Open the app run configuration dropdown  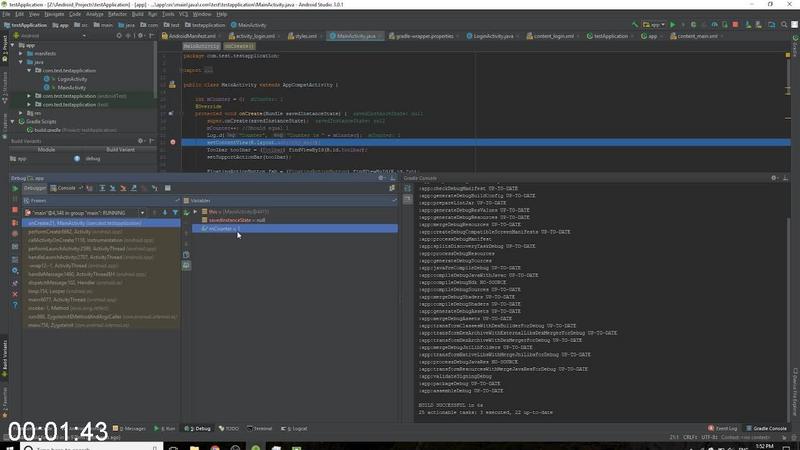tap(654, 24)
